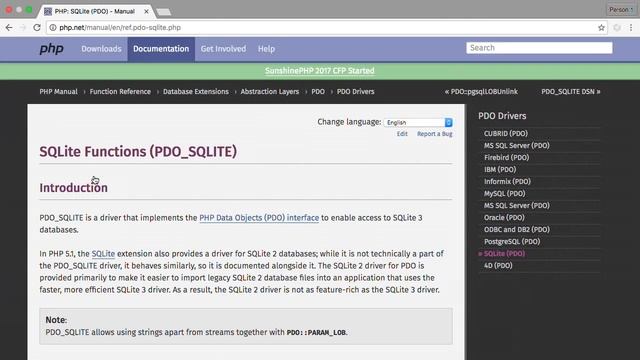Image resolution: width=640 pixels, height=360 pixels.
Task: Click the php logo
Action: [x=51, y=49]
